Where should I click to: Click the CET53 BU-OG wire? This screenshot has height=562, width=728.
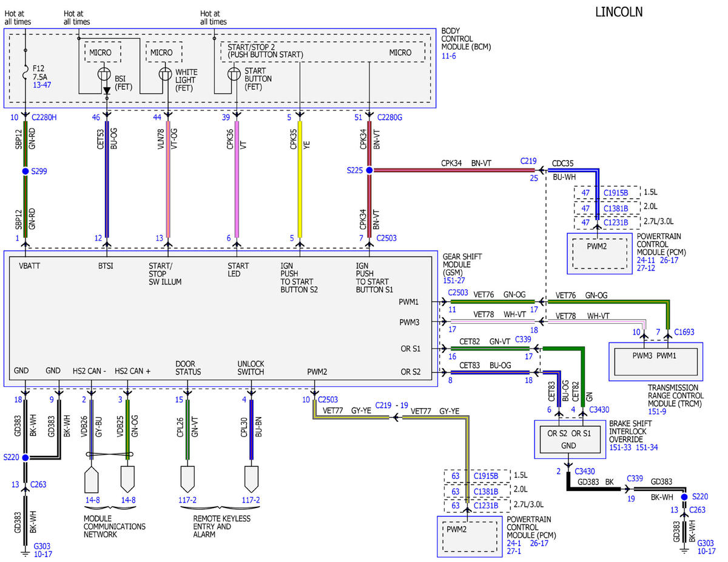tap(107, 181)
